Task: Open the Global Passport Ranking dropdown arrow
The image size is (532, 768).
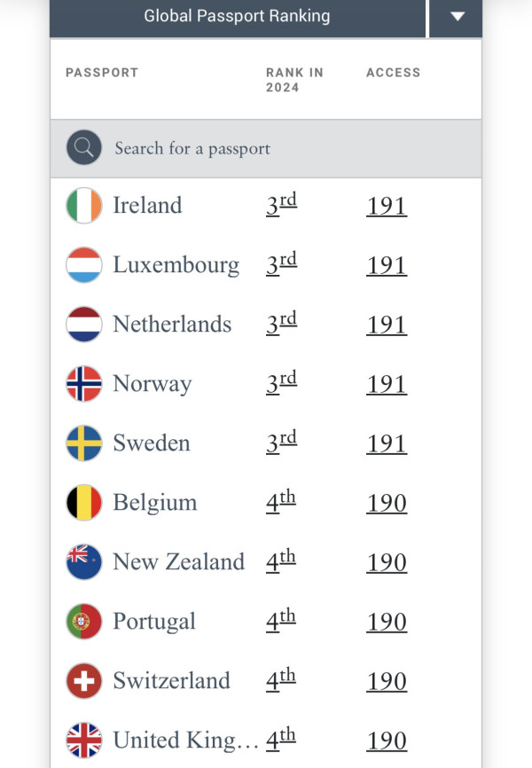Action: tap(457, 16)
